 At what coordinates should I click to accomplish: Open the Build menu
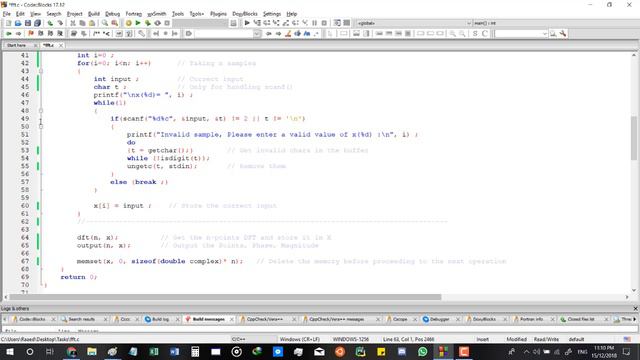(x=94, y=14)
